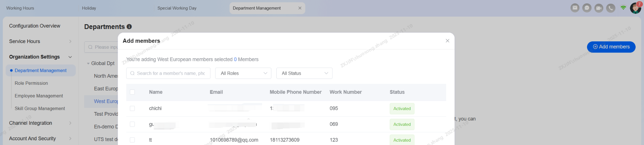The width and height of the screenshot is (644, 145).
Task: Switch to the Special Working Day tab
Action: (177, 8)
